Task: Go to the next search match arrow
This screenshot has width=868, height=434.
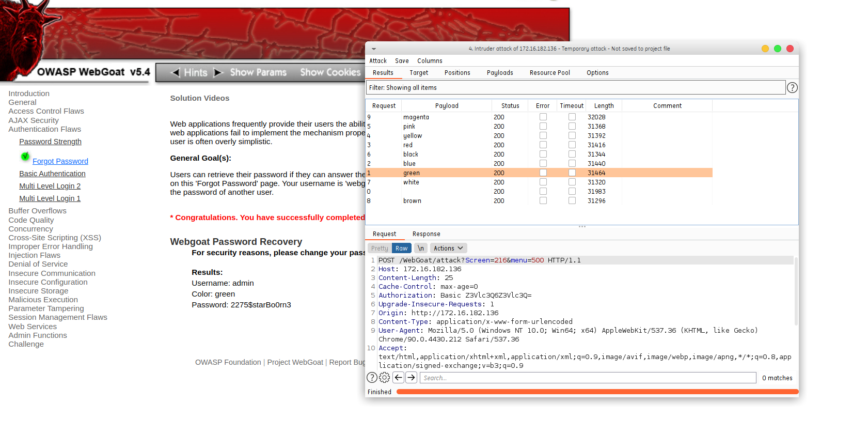Action: point(411,378)
